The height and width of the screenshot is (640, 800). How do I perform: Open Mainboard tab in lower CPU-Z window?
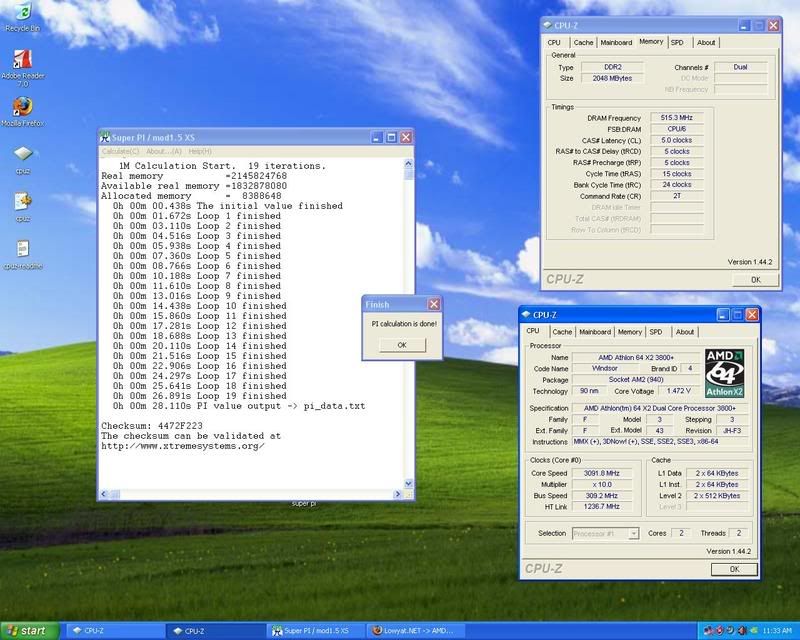(x=595, y=332)
